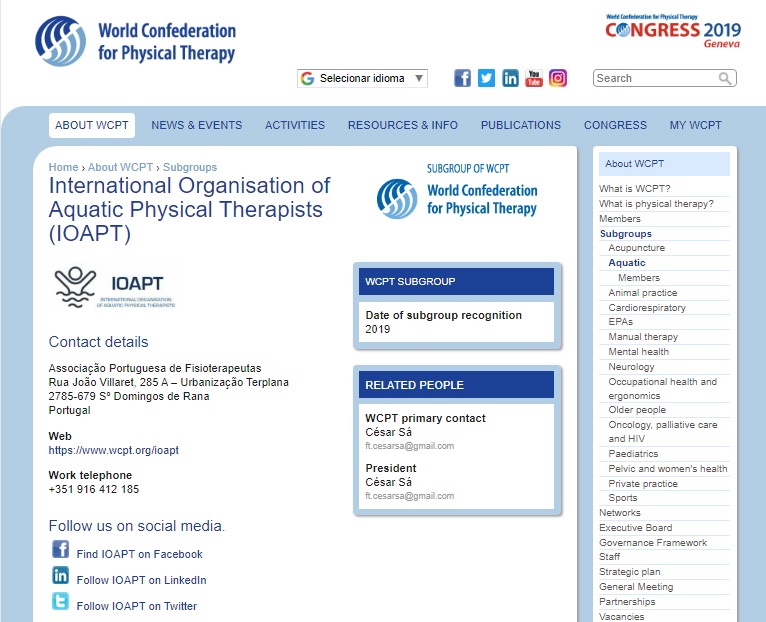The width and height of the screenshot is (766, 622).
Task: Open the PUBLICATIONS menu
Action: click(x=521, y=125)
